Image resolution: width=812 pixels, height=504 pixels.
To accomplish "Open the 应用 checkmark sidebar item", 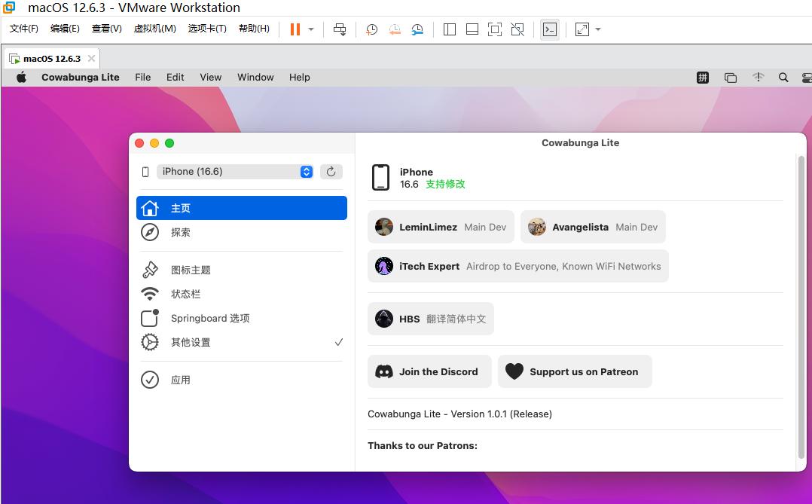I will pyautogui.click(x=181, y=380).
